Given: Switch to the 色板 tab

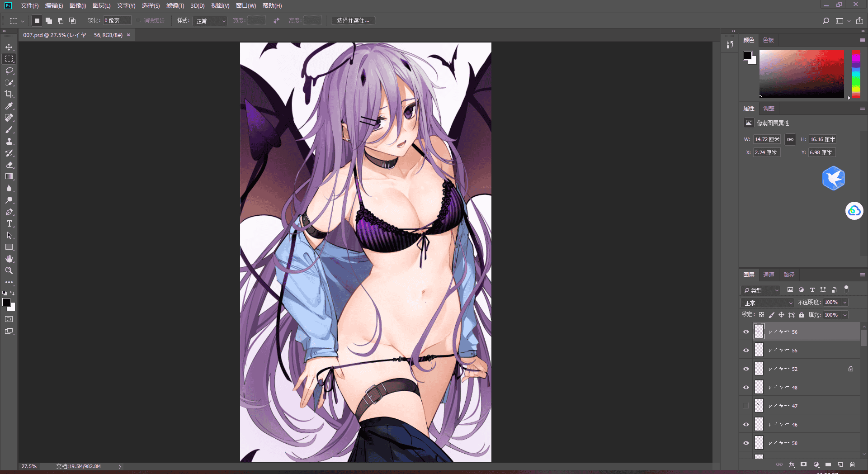Looking at the screenshot, I should [x=768, y=40].
